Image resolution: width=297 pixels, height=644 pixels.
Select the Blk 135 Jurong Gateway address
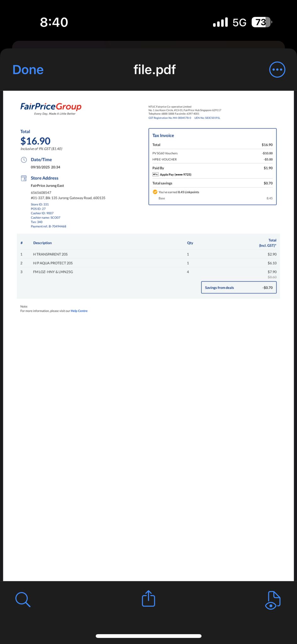pyautogui.click(x=68, y=198)
